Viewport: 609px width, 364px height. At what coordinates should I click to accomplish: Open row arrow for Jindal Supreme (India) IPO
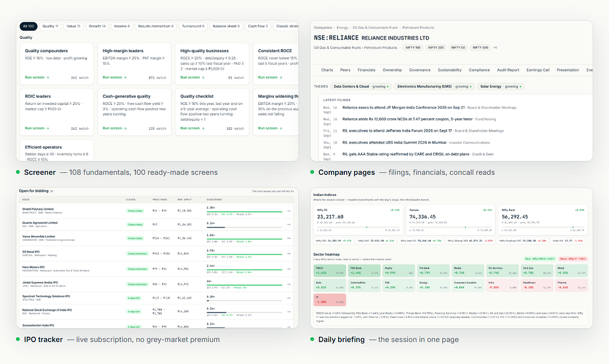pyautogui.click(x=288, y=284)
